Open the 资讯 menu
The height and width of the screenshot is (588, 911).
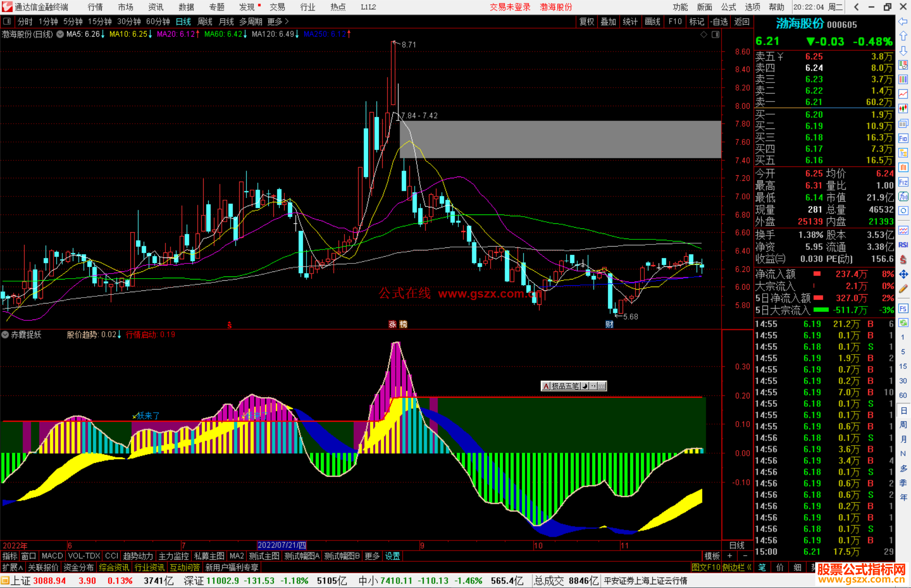tap(156, 7)
